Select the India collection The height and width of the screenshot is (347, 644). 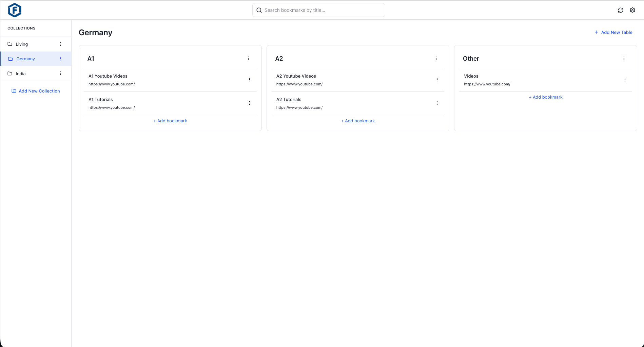click(21, 74)
